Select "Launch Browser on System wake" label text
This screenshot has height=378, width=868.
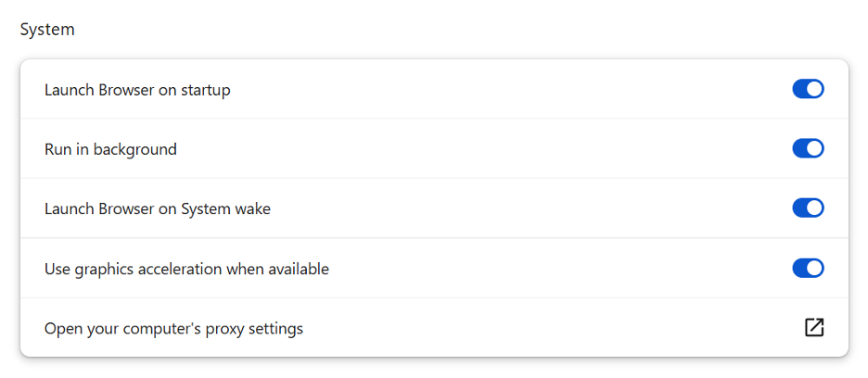point(158,209)
